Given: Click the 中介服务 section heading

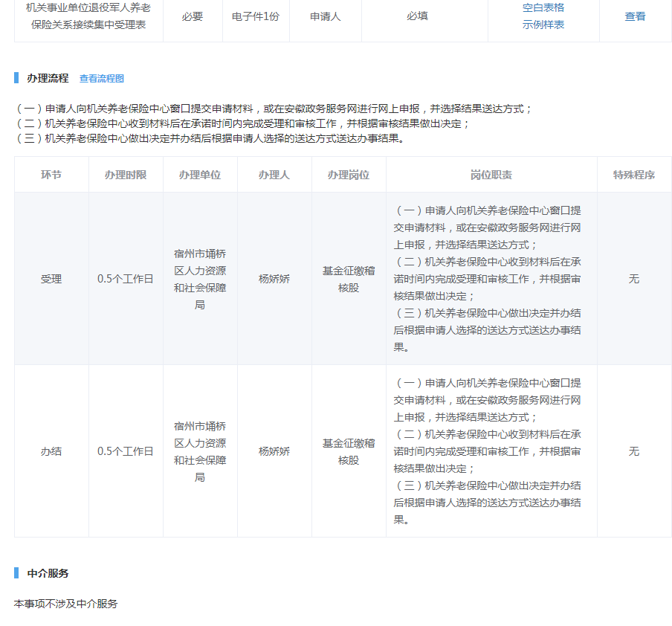Looking at the screenshot, I should pyautogui.click(x=48, y=573).
